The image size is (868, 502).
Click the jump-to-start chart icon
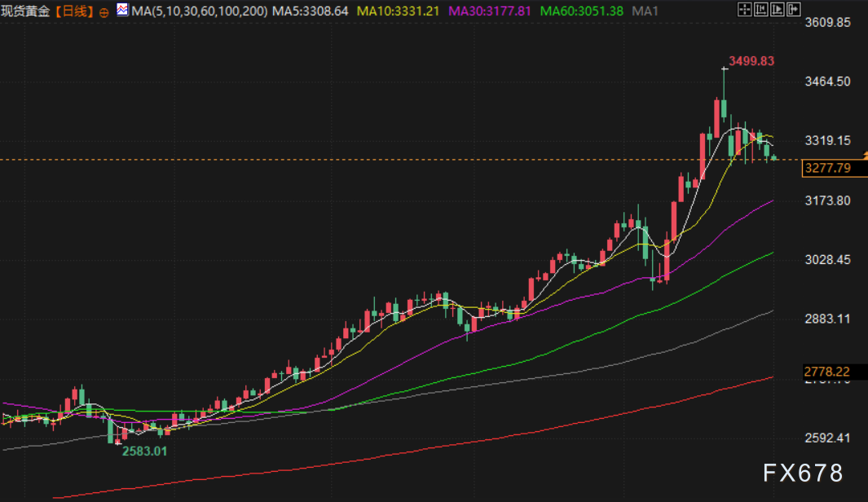click(x=760, y=10)
